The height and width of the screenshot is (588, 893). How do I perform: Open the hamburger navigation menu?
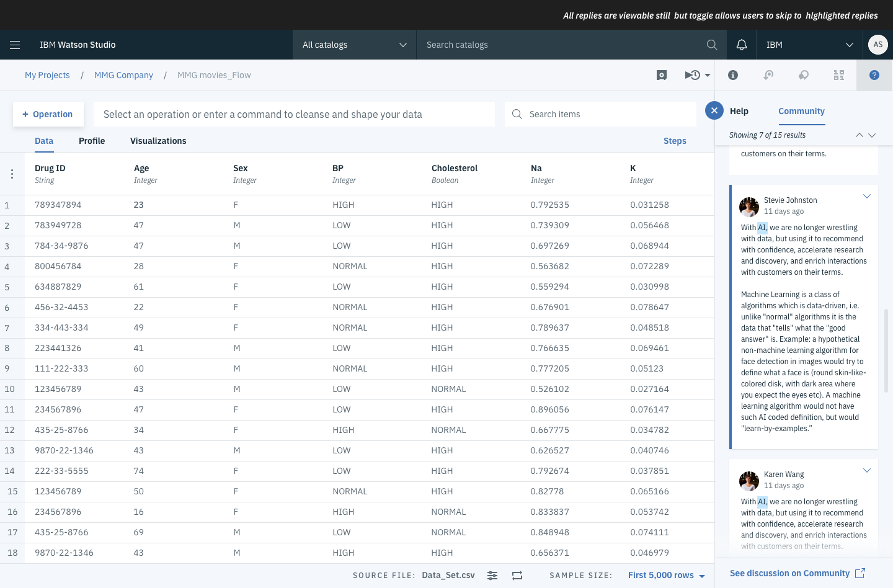[x=15, y=45]
